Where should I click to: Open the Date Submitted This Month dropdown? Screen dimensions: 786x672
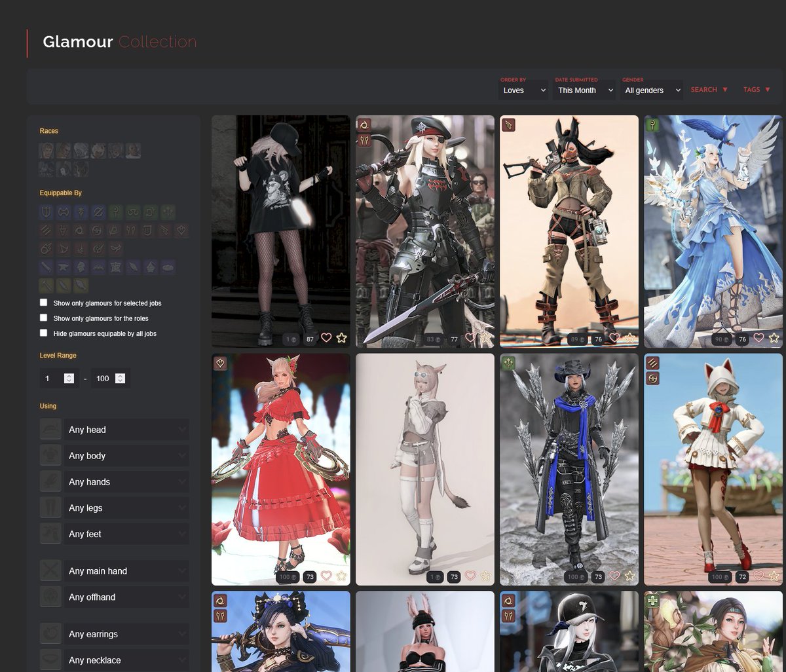click(585, 90)
